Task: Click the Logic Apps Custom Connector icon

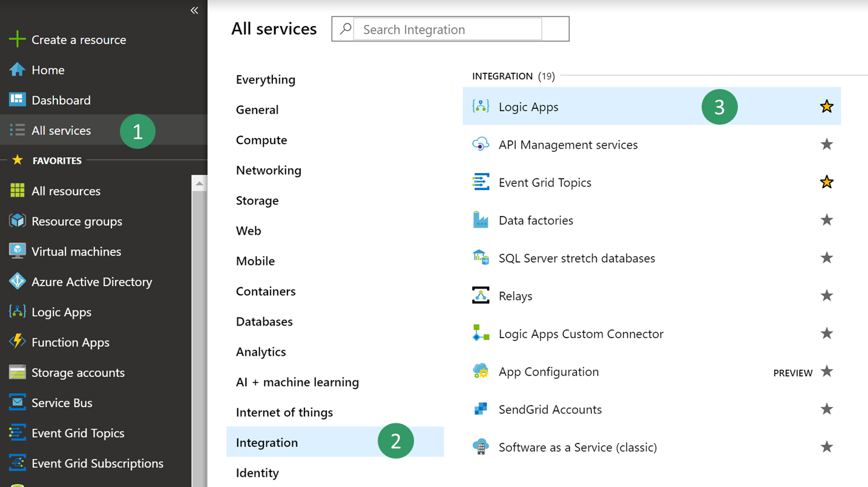Action: (481, 333)
